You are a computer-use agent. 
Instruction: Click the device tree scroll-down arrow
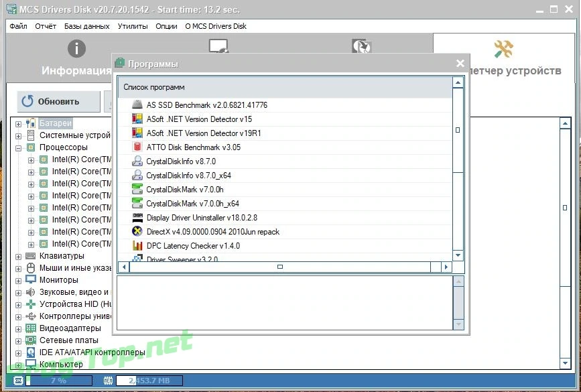point(565,363)
